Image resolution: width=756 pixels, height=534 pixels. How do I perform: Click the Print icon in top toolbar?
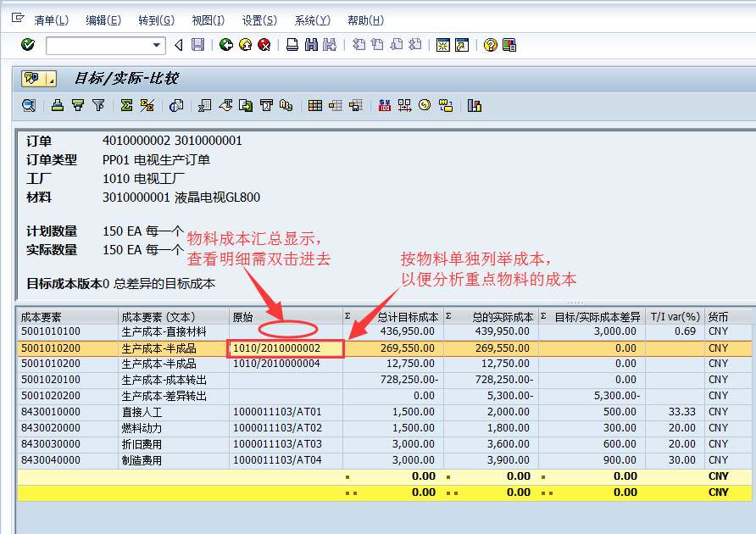tap(292, 45)
